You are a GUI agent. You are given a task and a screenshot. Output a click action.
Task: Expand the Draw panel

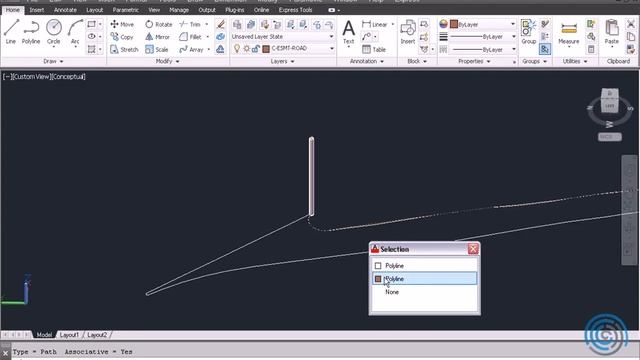pos(53,61)
